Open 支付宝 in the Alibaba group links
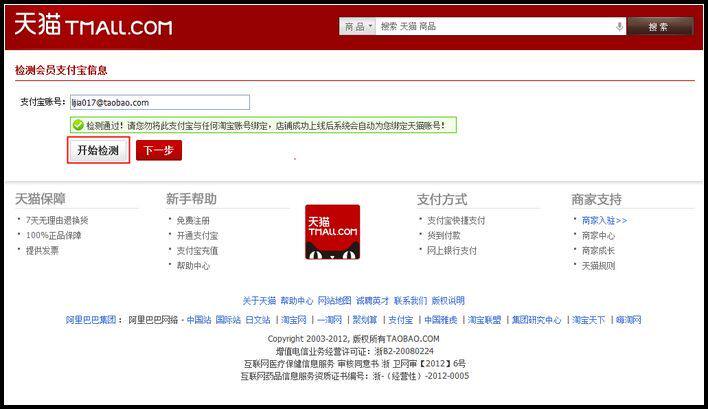Image resolution: width=708 pixels, height=409 pixels. (x=401, y=320)
